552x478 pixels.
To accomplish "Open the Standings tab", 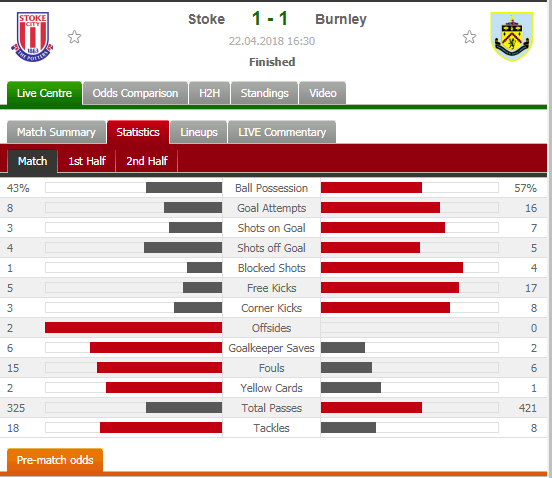I will click(264, 93).
